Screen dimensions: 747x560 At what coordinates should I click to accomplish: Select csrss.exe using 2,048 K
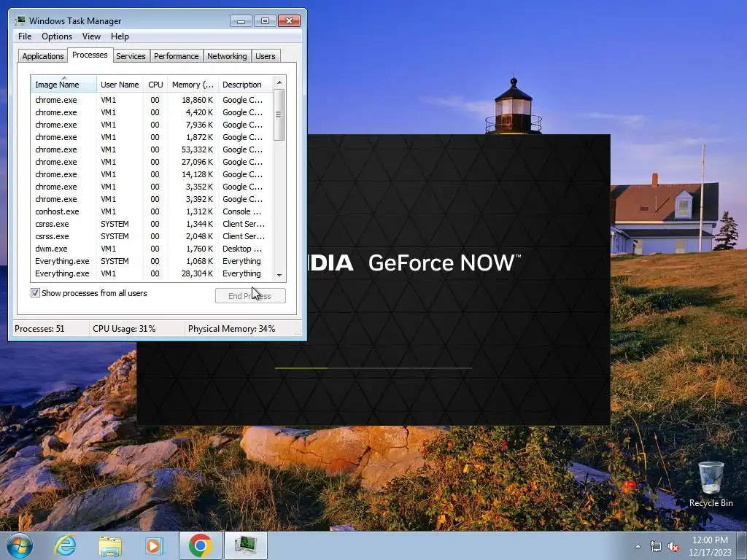[152, 236]
